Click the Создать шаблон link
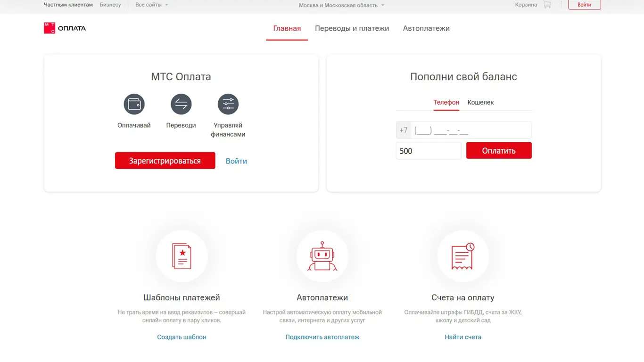This screenshot has height=362, width=644. 182,337
